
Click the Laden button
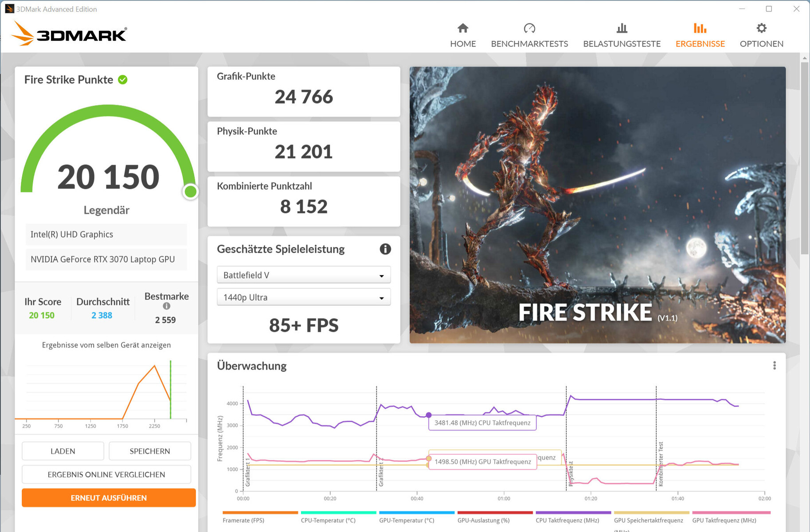pyautogui.click(x=63, y=451)
